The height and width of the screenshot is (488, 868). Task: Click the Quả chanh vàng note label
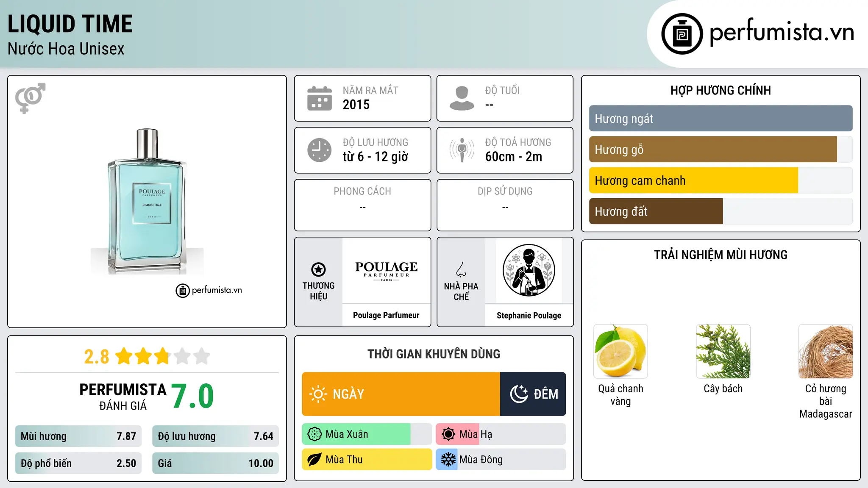[620, 395]
